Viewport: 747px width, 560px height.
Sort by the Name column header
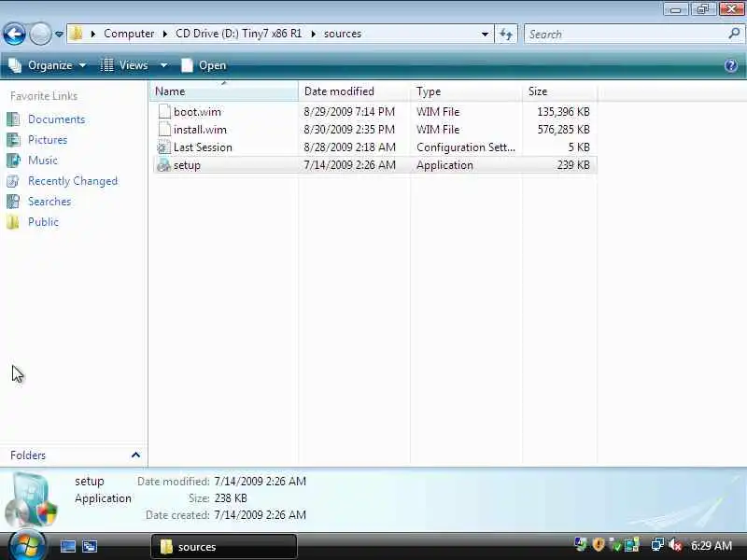click(x=224, y=91)
